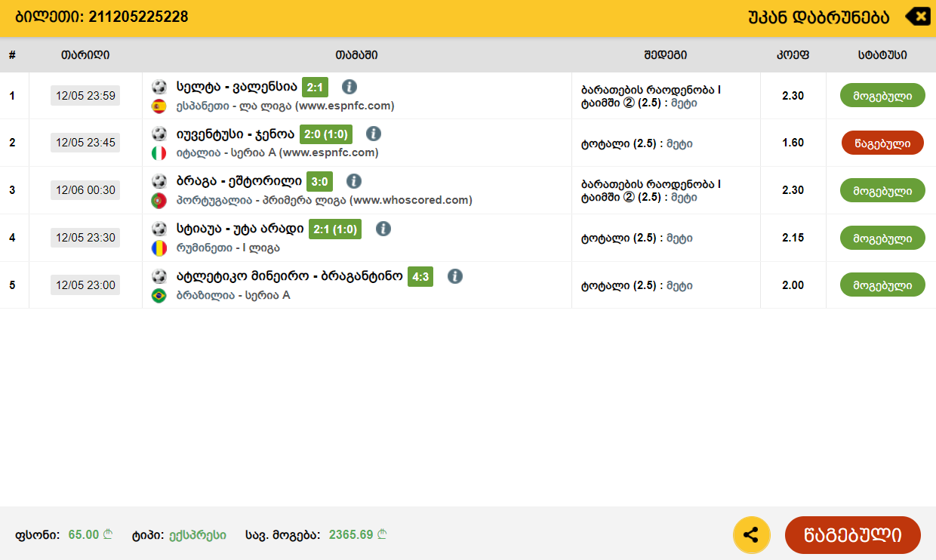Click match name სტიაუა - უტა არადი
The image size is (936, 560).
pos(240,229)
